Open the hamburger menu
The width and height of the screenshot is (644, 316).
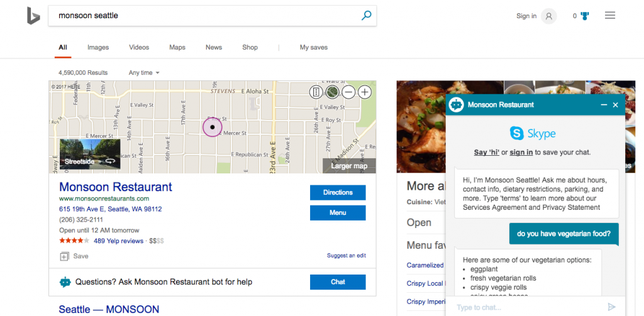[x=610, y=16]
